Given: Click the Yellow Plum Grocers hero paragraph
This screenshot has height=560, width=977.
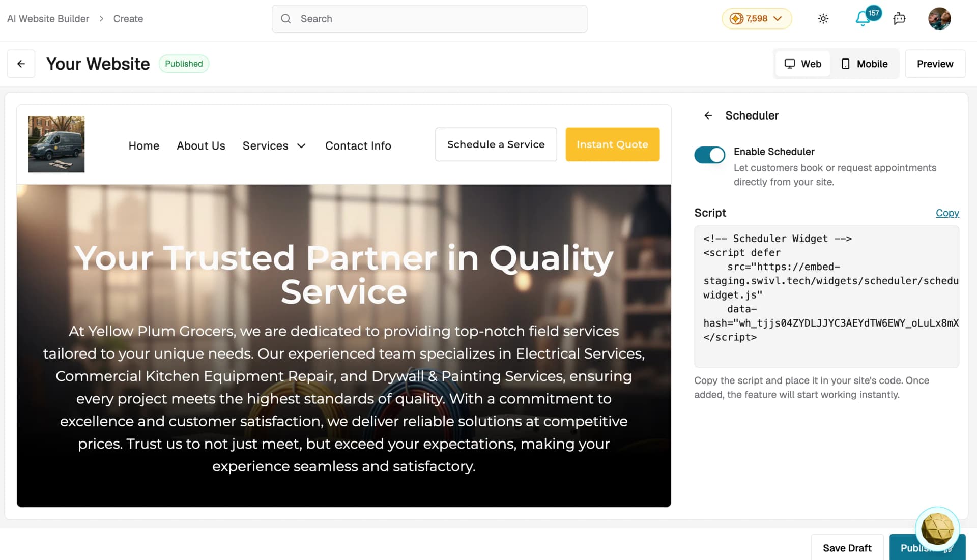Looking at the screenshot, I should point(343,398).
